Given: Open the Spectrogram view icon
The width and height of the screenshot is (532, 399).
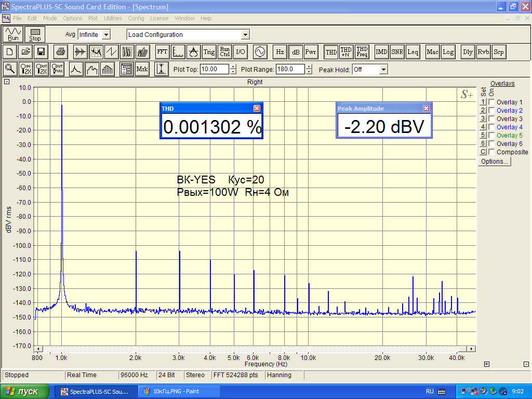Looking at the screenshot, I should point(127,52).
